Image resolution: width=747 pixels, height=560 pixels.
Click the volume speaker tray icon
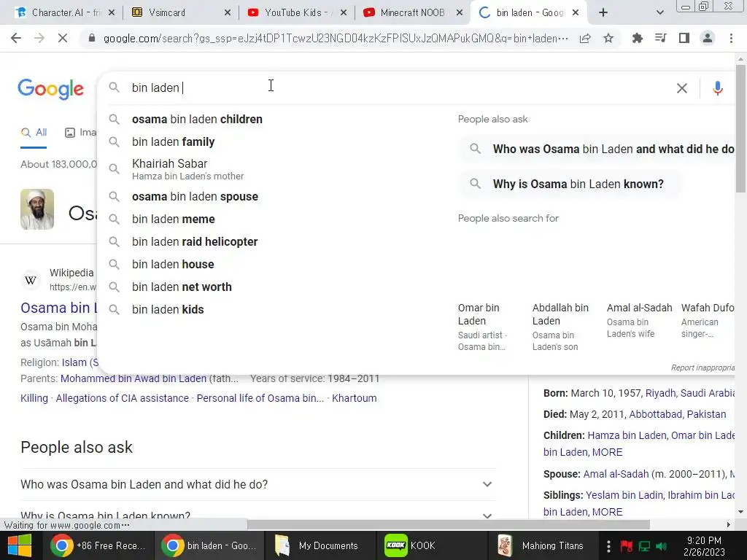661,545
